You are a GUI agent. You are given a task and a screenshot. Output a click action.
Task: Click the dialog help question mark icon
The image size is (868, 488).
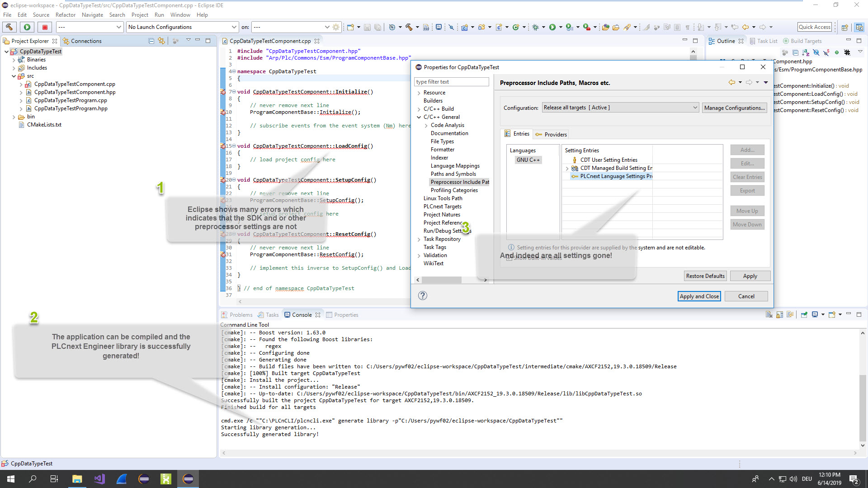click(x=422, y=296)
